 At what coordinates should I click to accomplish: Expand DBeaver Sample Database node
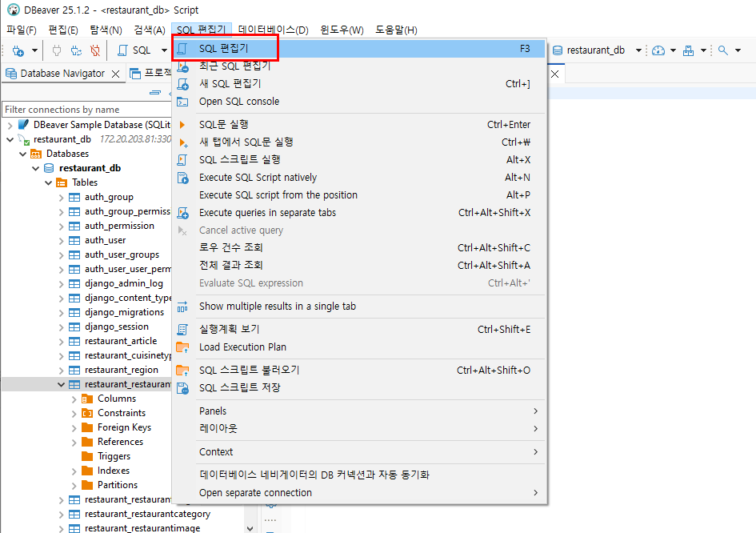[x=10, y=125]
